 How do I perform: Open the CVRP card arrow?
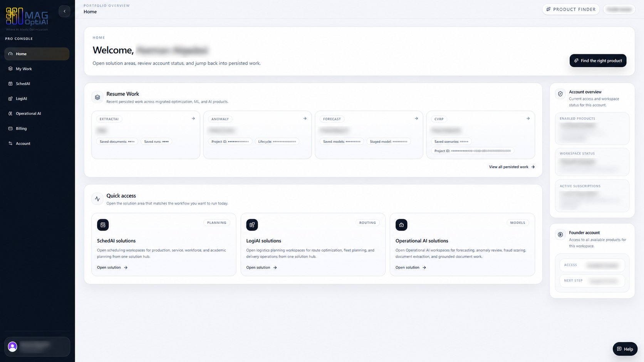pyautogui.click(x=528, y=118)
